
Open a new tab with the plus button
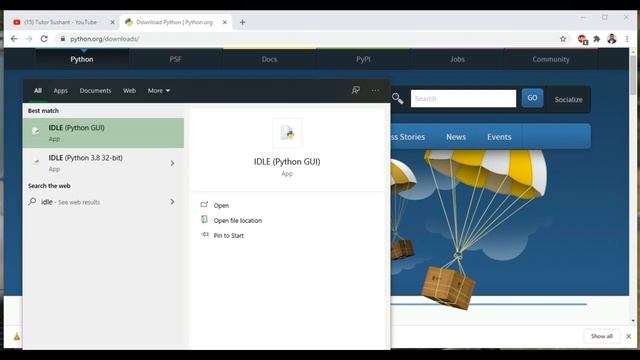242,22
